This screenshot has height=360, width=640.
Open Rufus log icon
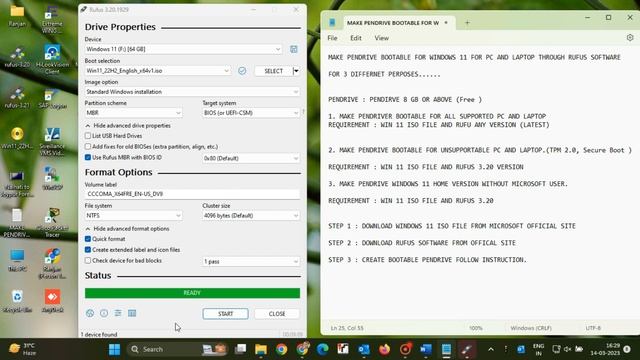click(x=132, y=313)
